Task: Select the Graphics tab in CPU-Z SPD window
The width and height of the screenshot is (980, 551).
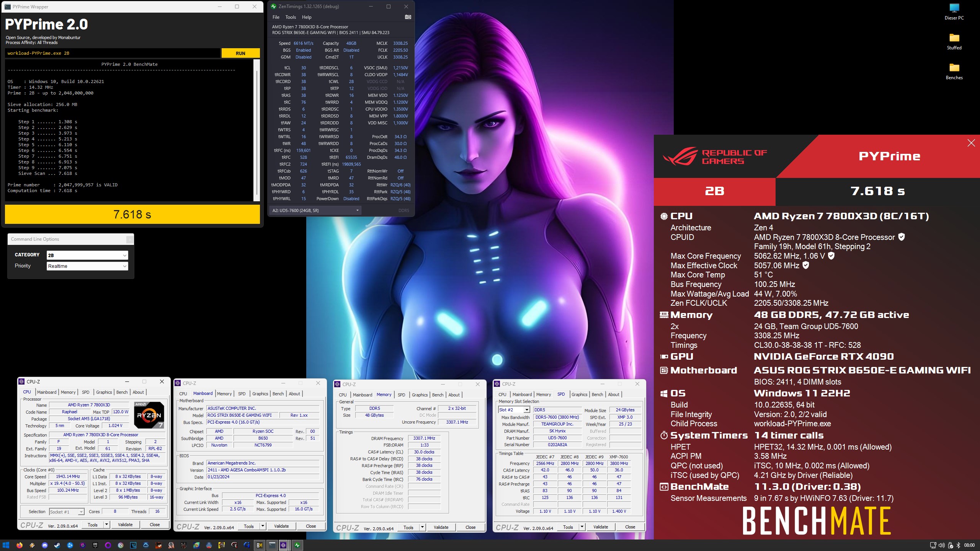Action: [x=579, y=395]
